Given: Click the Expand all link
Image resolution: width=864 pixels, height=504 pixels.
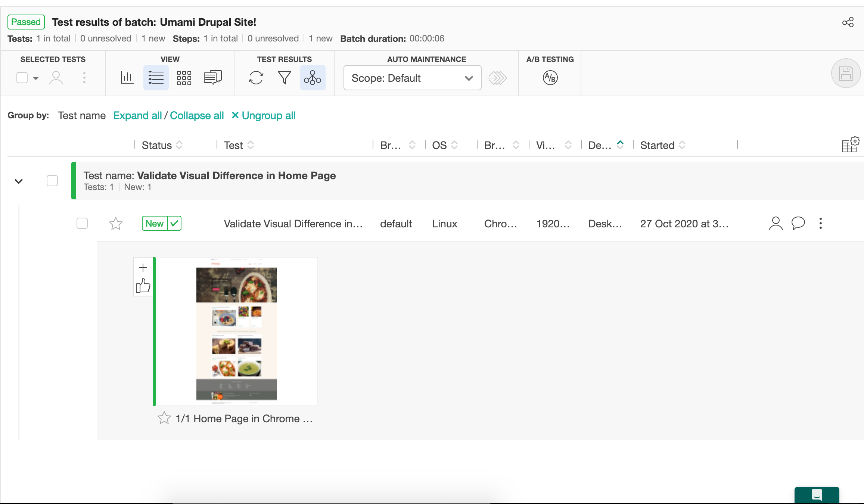Looking at the screenshot, I should (137, 116).
